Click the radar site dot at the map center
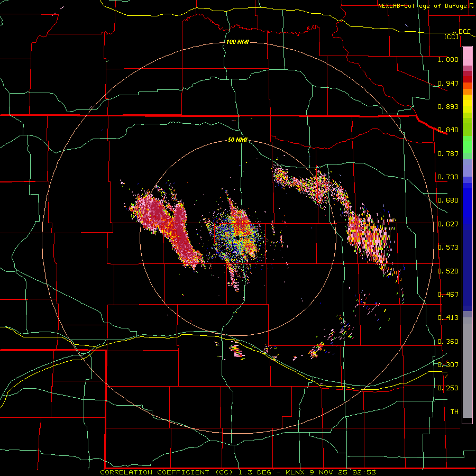The width and height of the screenshot is (476, 476). (238, 239)
